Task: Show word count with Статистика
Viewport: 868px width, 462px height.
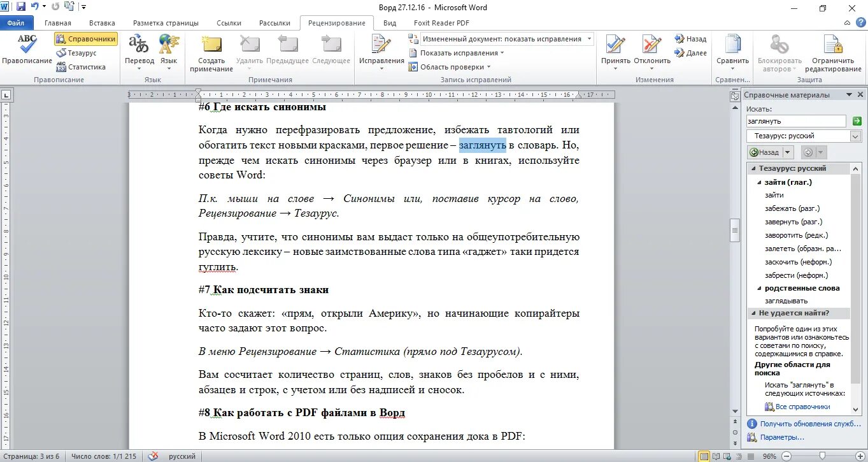Action: click(x=81, y=67)
